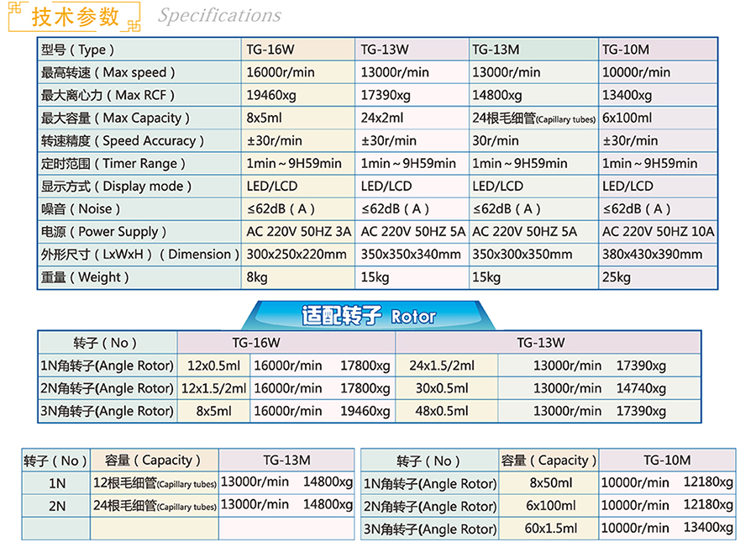Select the 380x430x390mm dimension value
Viewport: 756px width, 542px height.
(x=653, y=254)
